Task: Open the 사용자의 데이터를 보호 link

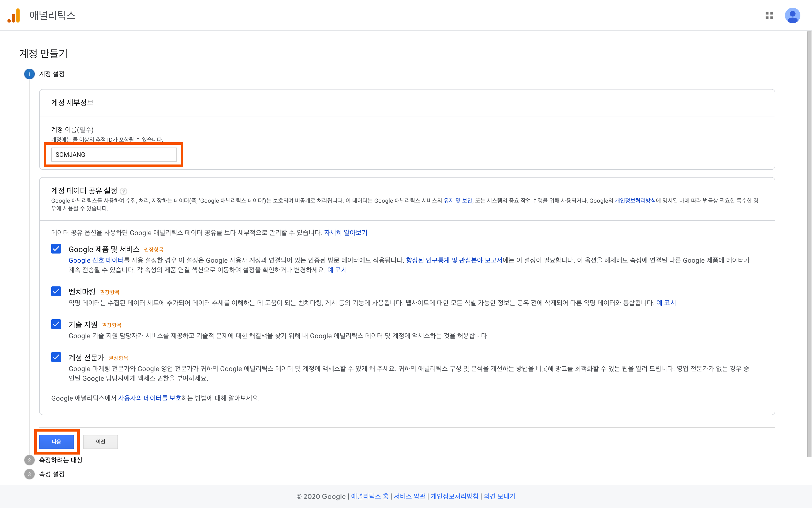Action: click(x=150, y=398)
